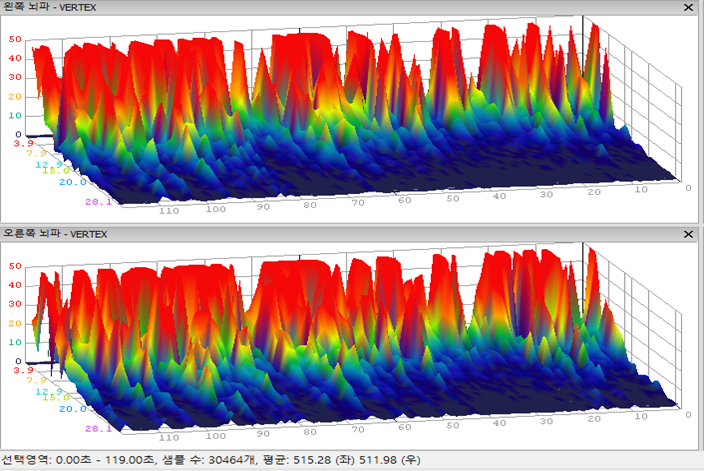Select the 오른쪽 뇌파 - VERTEX title bar

[x=300, y=234]
